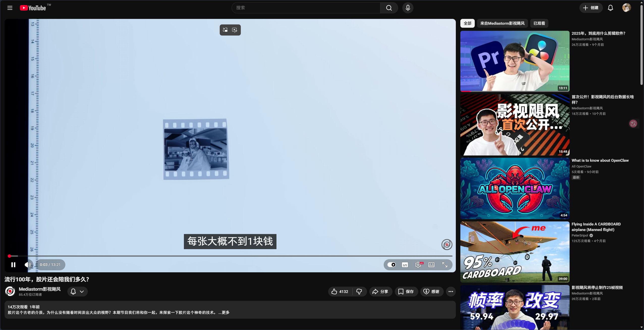Click the 125万次观看 • 4个月前 metadata

coord(589,241)
